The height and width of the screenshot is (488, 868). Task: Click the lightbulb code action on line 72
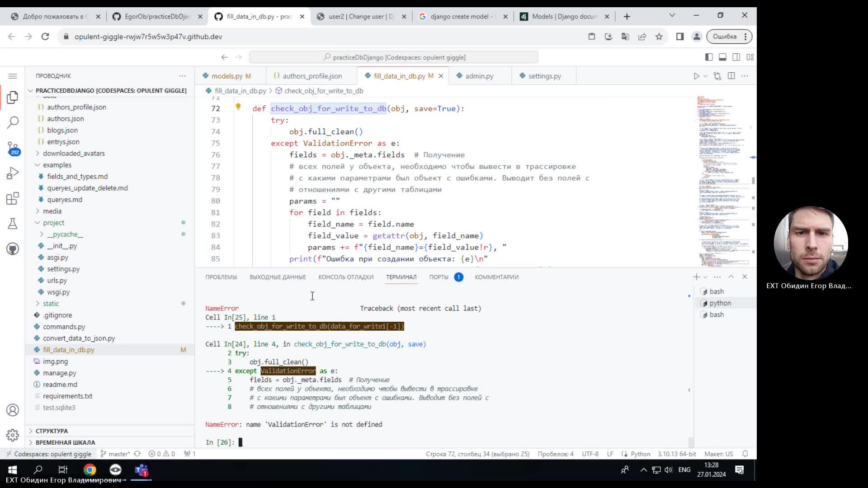(238, 107)
